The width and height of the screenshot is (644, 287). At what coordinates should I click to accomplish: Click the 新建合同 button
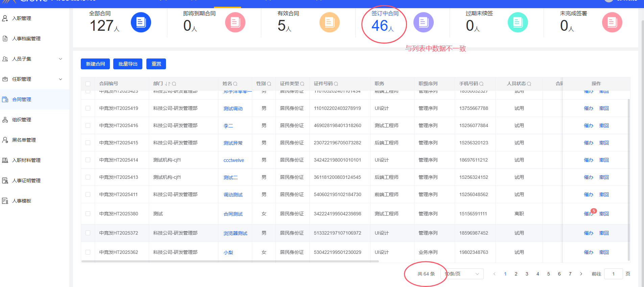(95, 64)
